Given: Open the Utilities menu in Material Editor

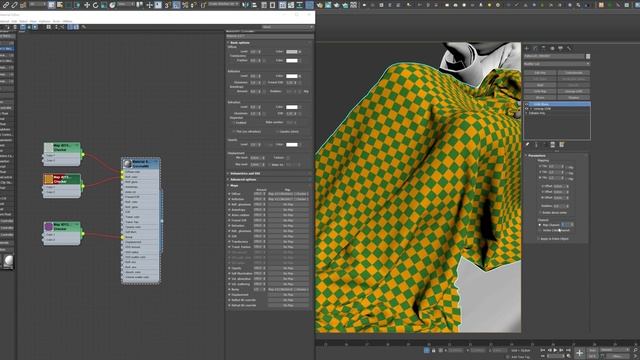Looking at the screenshot, I should coord(67,21).
